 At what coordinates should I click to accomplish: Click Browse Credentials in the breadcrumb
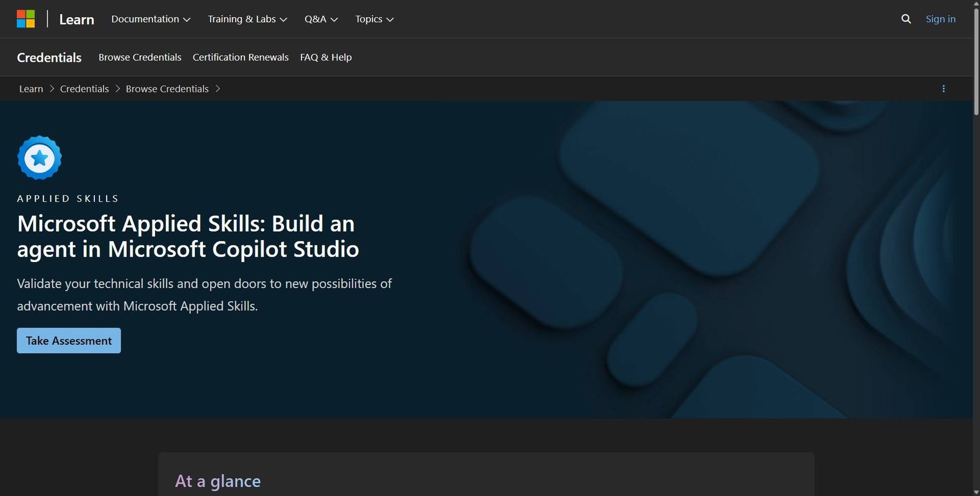coord(167,89)
